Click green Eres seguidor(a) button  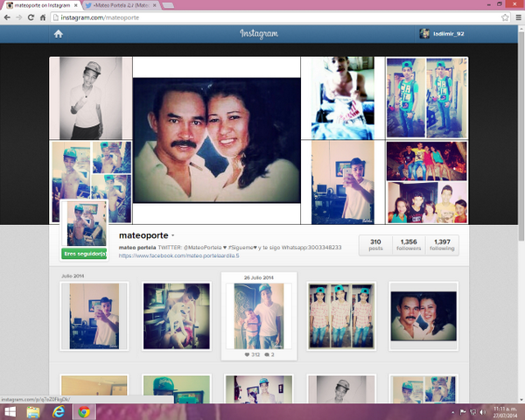point(84,254)
